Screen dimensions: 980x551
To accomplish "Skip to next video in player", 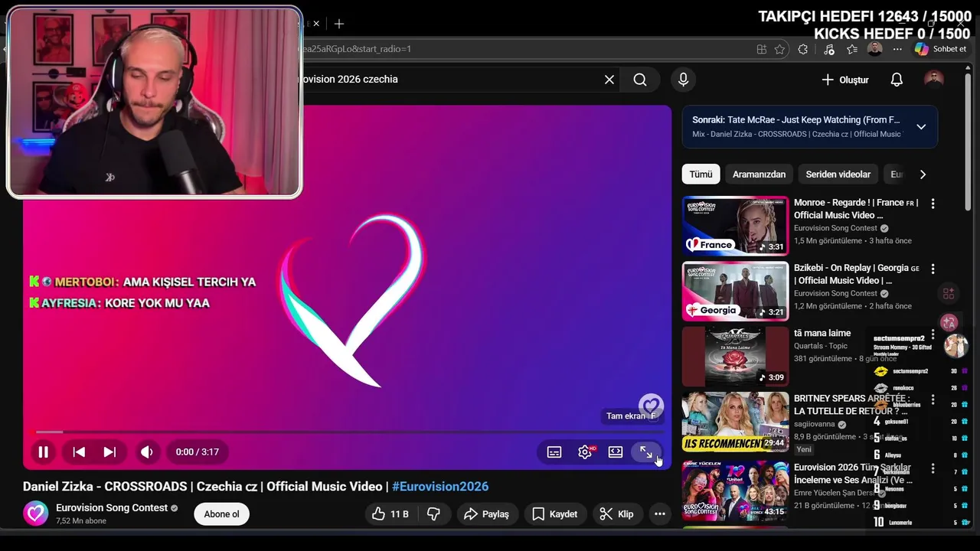I will click(x=109, y=452).
